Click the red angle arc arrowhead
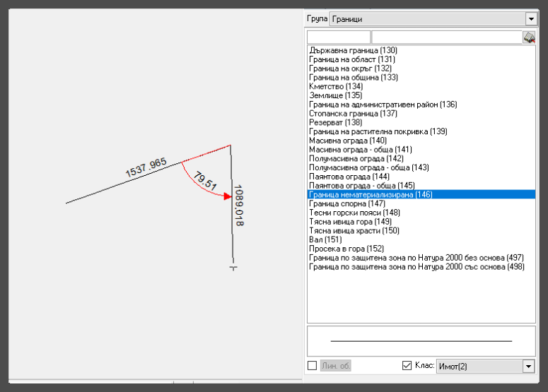Image resolution: width=548 pixels, height=392 pixels. coord(226,196)
